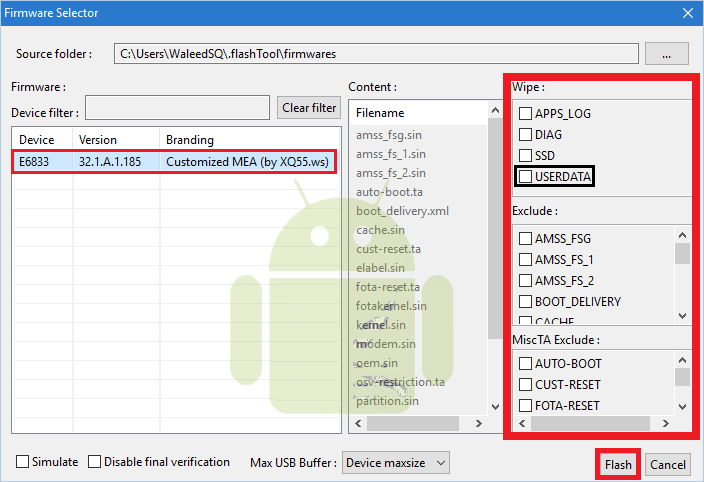704x482 pixels.
Task: Click Content list scroll right arrow
Action: (479, 423)
